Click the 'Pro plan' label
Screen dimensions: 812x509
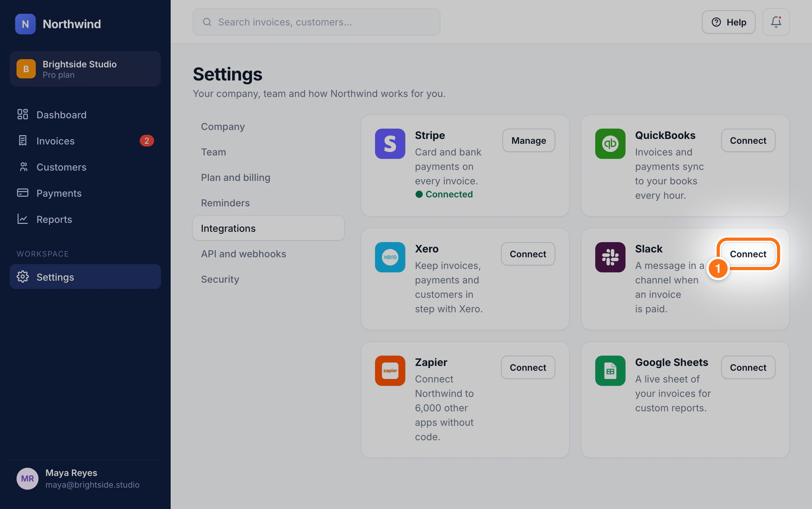tap(58, 75)
